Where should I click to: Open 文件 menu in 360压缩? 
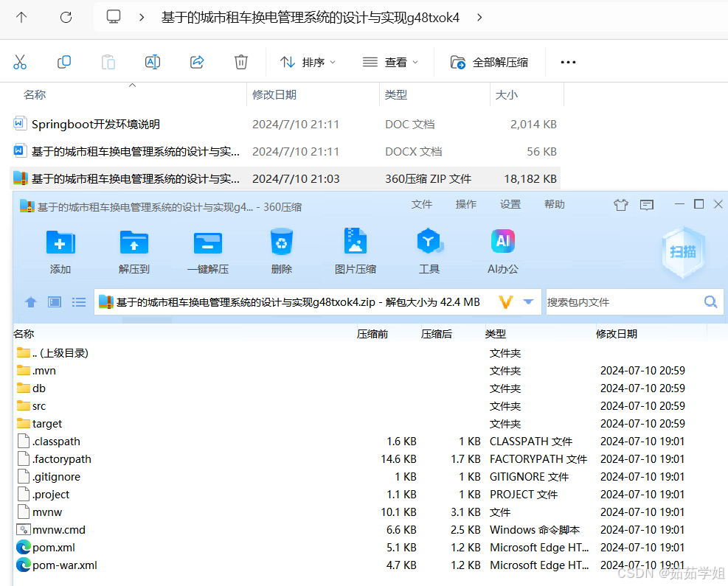click(x=422, y=205)
